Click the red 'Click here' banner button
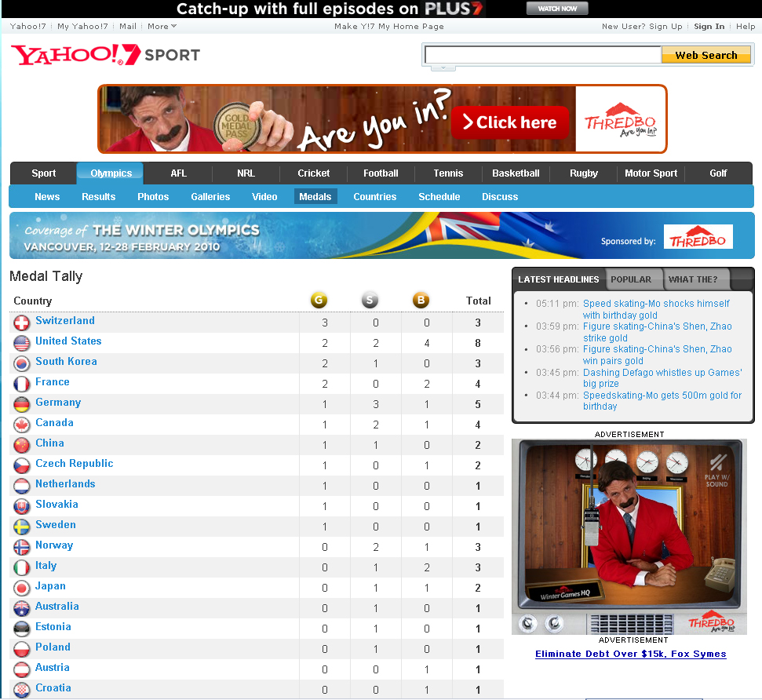This screenshot has height=700, width=762. (x=510, y=122)
